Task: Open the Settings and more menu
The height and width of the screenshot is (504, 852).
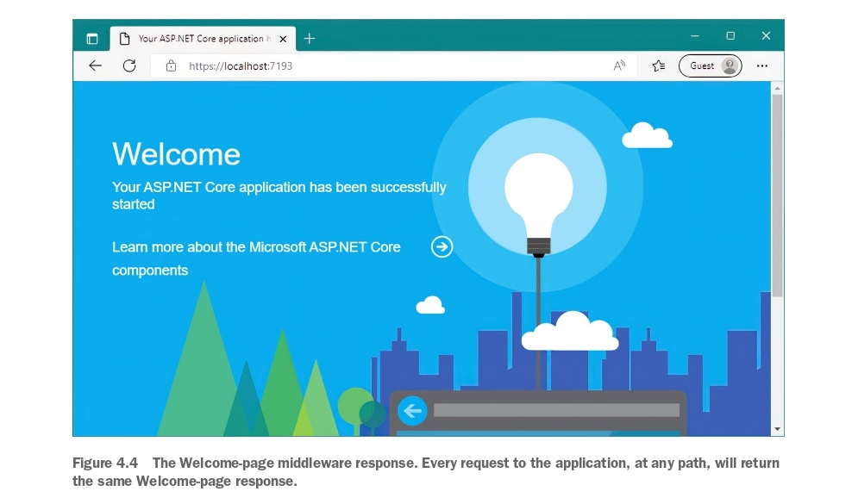Action: pyautogui.click(x=762, y=65)
